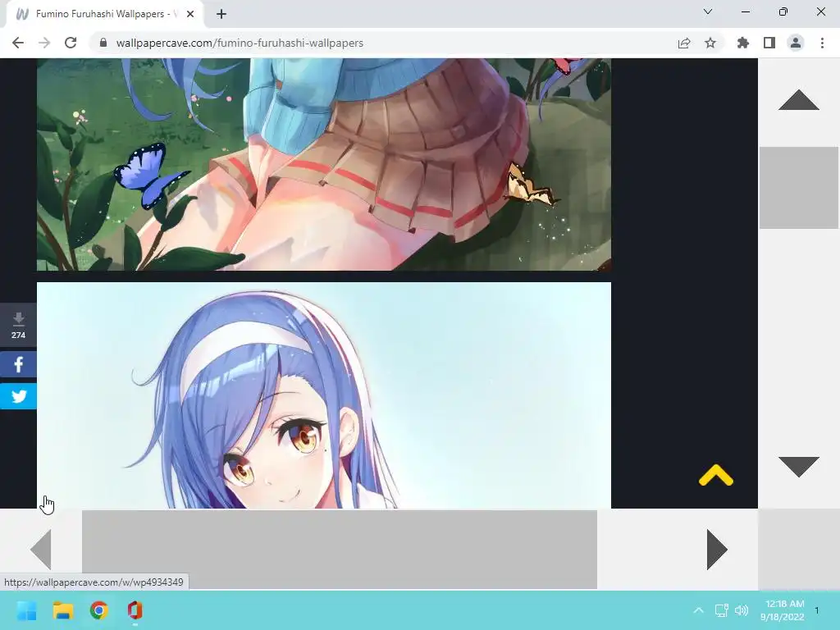Open the Extensions puzzle icon
The height and width of the screenshot is (630, 840).
tap(743, 43)
